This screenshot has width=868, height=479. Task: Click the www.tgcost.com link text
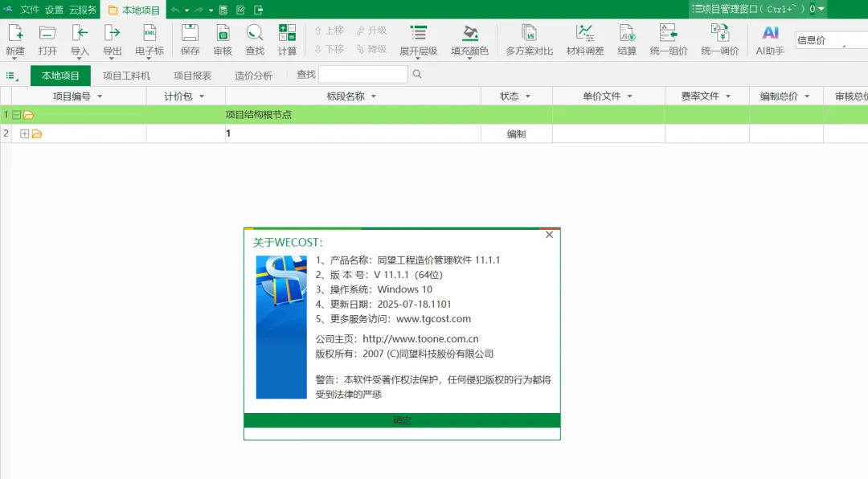coord(433,319)
